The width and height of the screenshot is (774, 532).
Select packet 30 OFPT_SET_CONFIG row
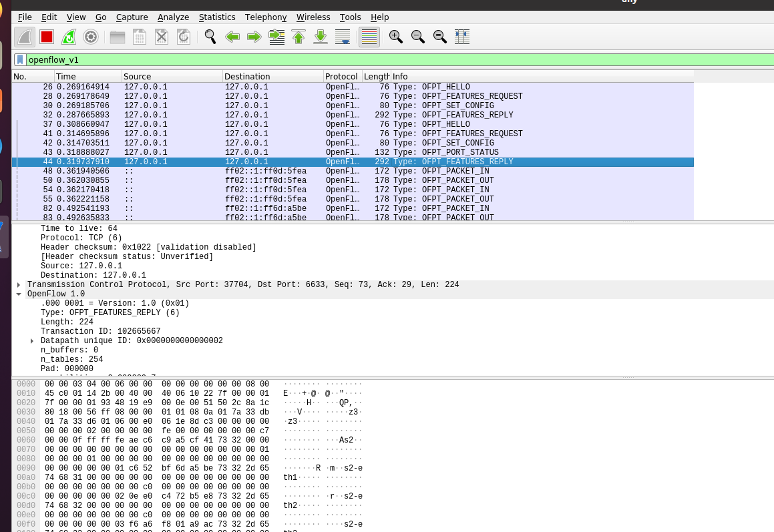pyautogui.click(x=353, y=105)
